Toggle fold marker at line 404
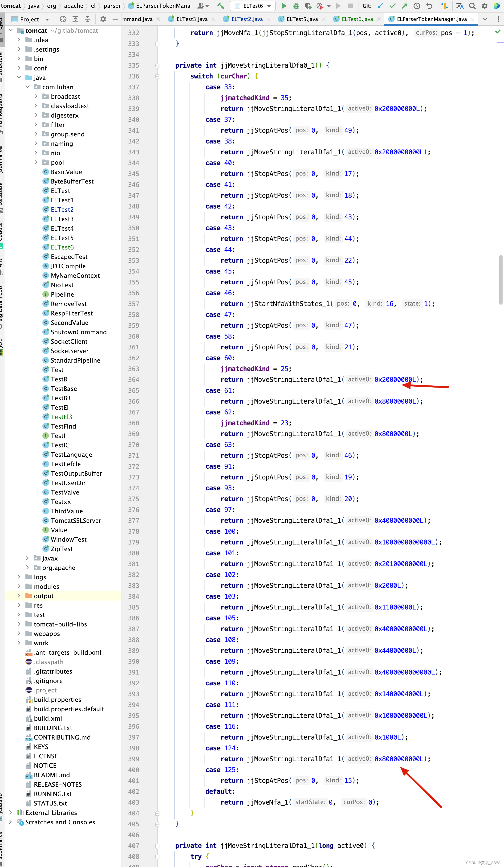504x867 pixels. pos(157,813)
